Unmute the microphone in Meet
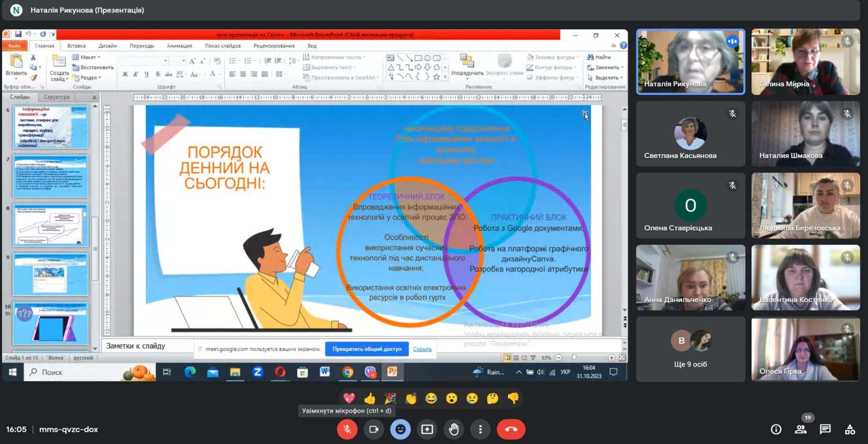The height and width of the screenshot is (444, 868). [x=347, y=429]
